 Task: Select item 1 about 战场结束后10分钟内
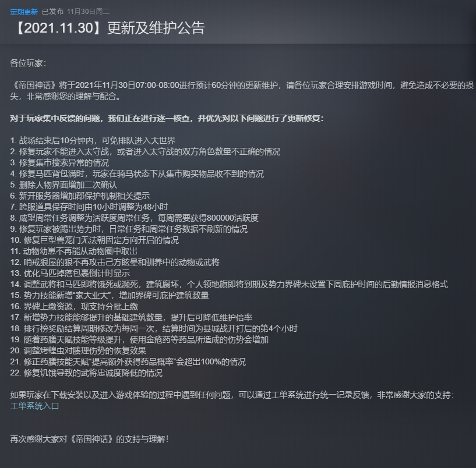[x=93, y=140]
